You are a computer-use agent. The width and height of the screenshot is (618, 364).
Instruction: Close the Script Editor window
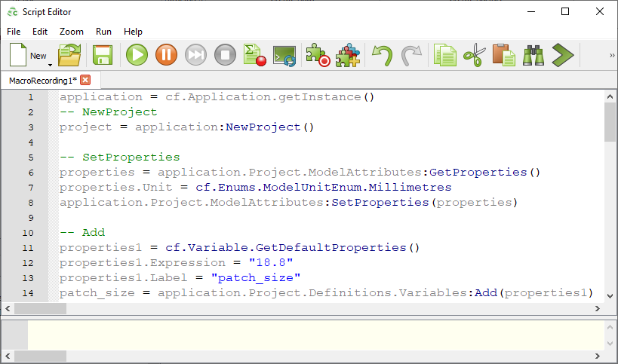point(599,12)
